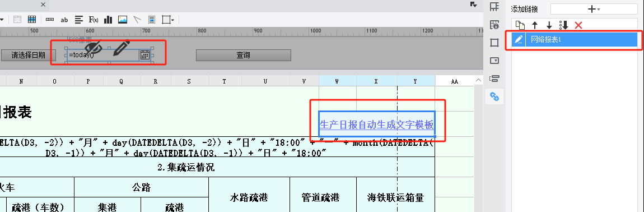Open the calendar picker on date widget

tap(144, 55)
